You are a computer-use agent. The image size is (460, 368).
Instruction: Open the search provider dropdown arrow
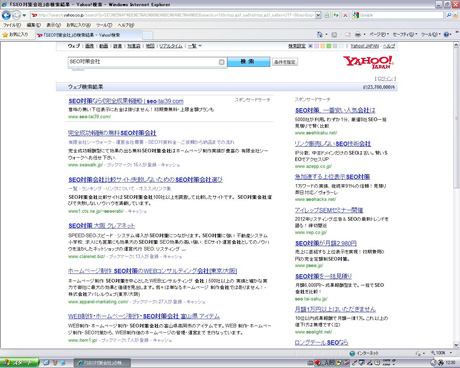[456, 15]
